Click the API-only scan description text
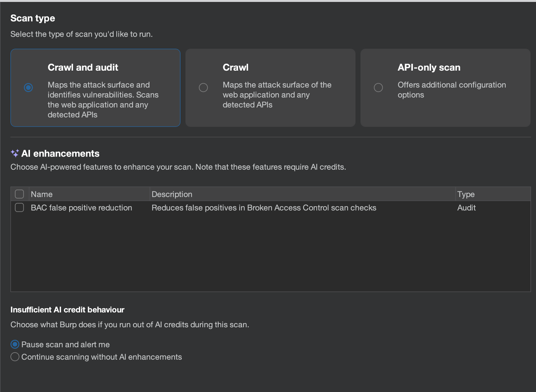536x392 pixels. pos(451,90)
